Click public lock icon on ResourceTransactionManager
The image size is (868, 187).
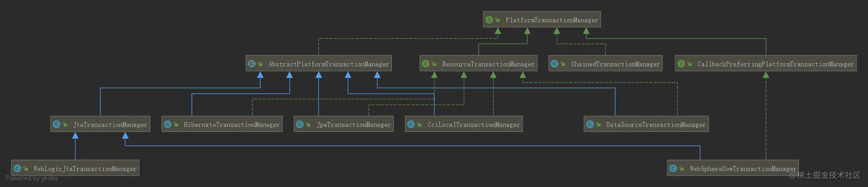coord(434,64)
